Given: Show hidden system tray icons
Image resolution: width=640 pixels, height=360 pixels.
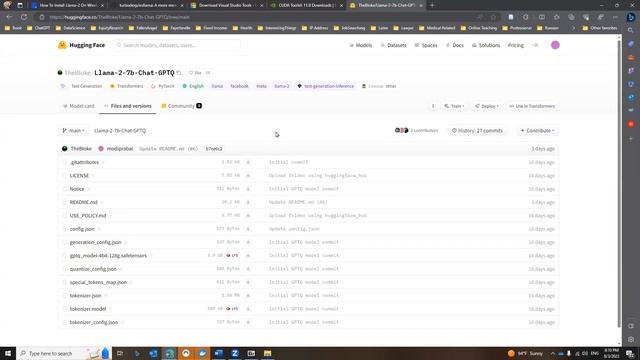Looking at the screenshot, I should (x=553, y=353).
